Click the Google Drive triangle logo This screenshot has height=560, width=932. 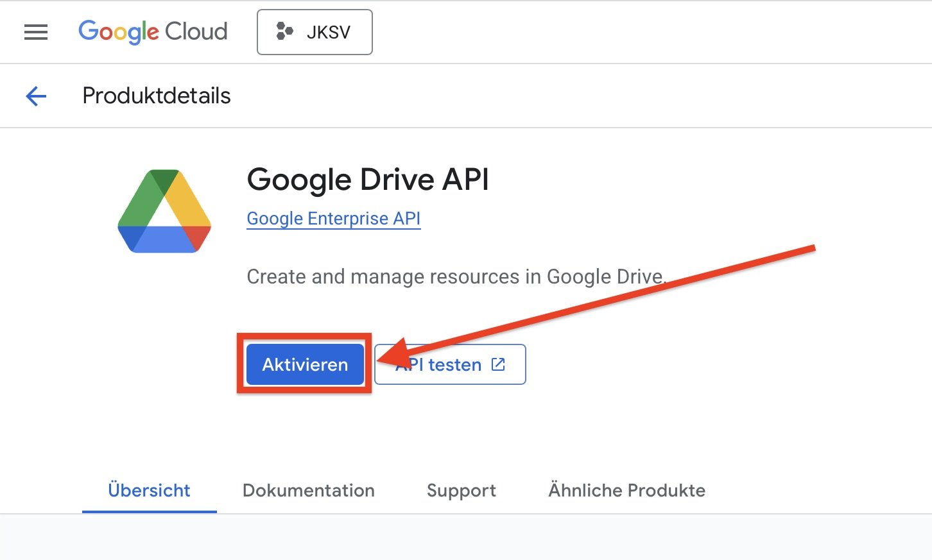164,211
